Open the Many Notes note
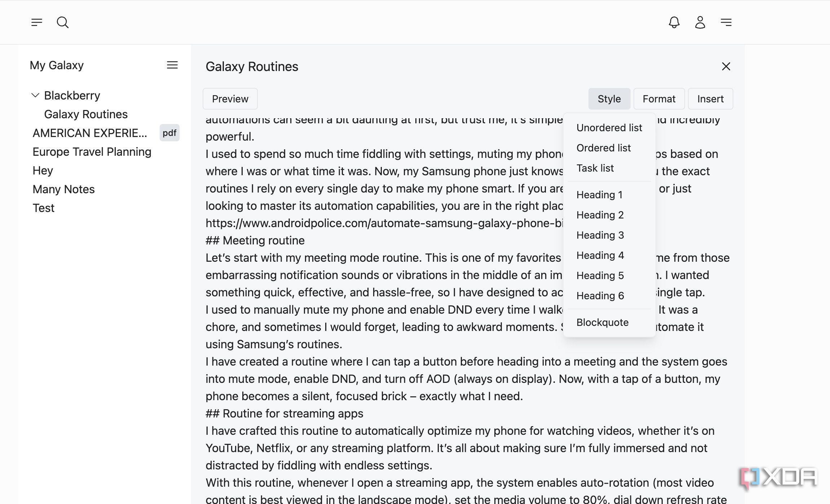Viewport: 830px width, 504px height. (63, 189)
